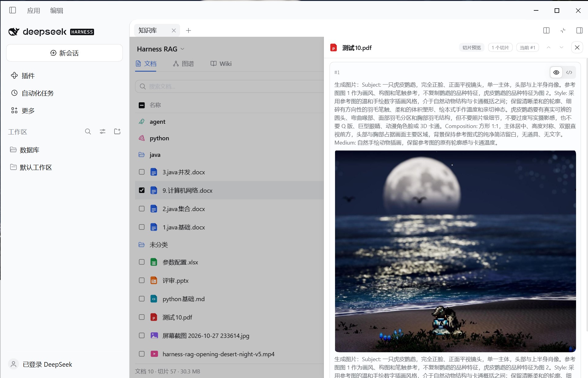588x378 pixels.
Task: Open workspace filter settings icon
Action: [x=103, y=132]
